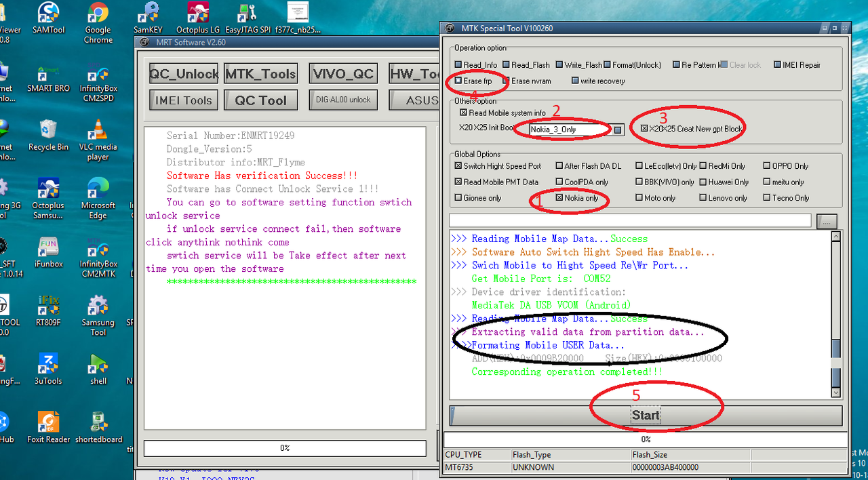Open MTK_Tools in MRT Software

260,74
